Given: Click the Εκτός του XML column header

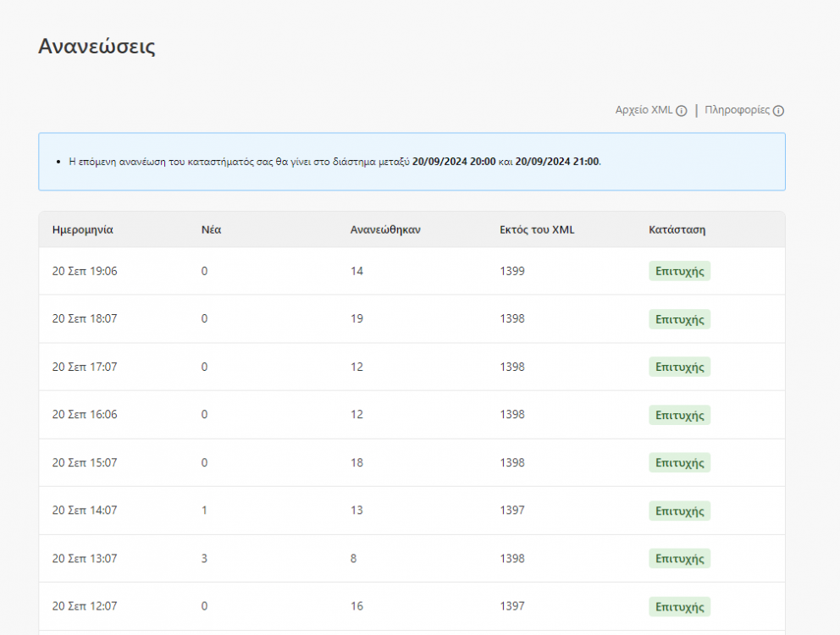Looking at the screenshot, I should tap(537, 229).
